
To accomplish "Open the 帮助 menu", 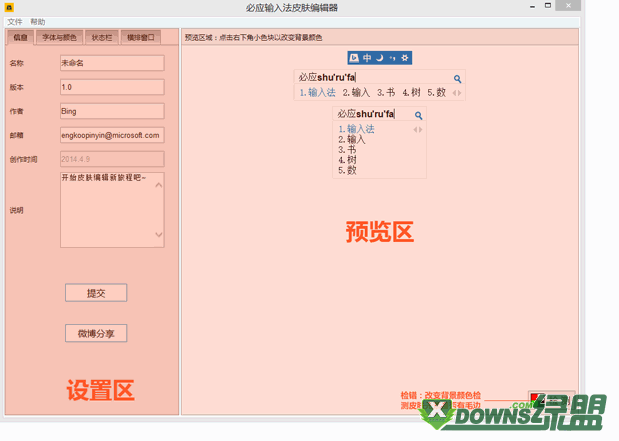I will [x=38, y=22].
